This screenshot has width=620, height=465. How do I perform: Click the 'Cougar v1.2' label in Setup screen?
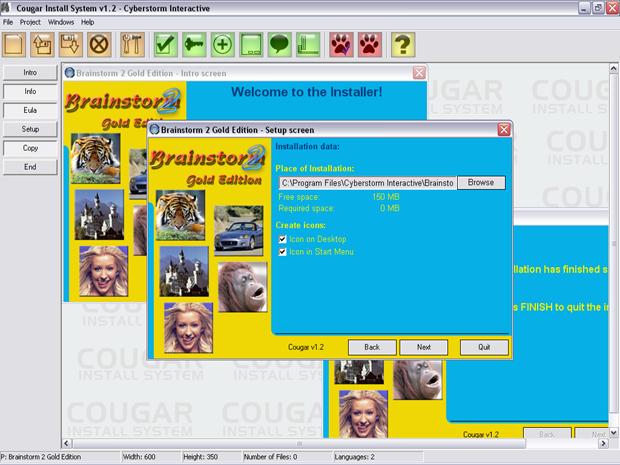coord(306,347)
